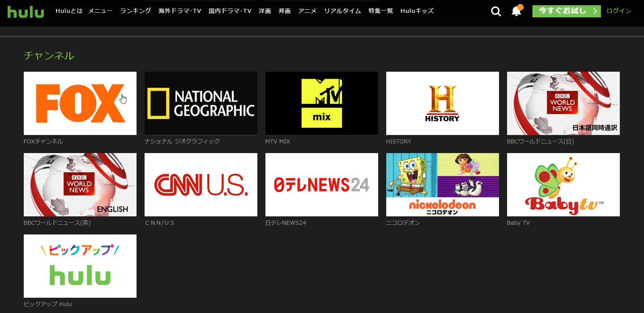Open the CNN U.S. channel thumbnail

(201, 185)
